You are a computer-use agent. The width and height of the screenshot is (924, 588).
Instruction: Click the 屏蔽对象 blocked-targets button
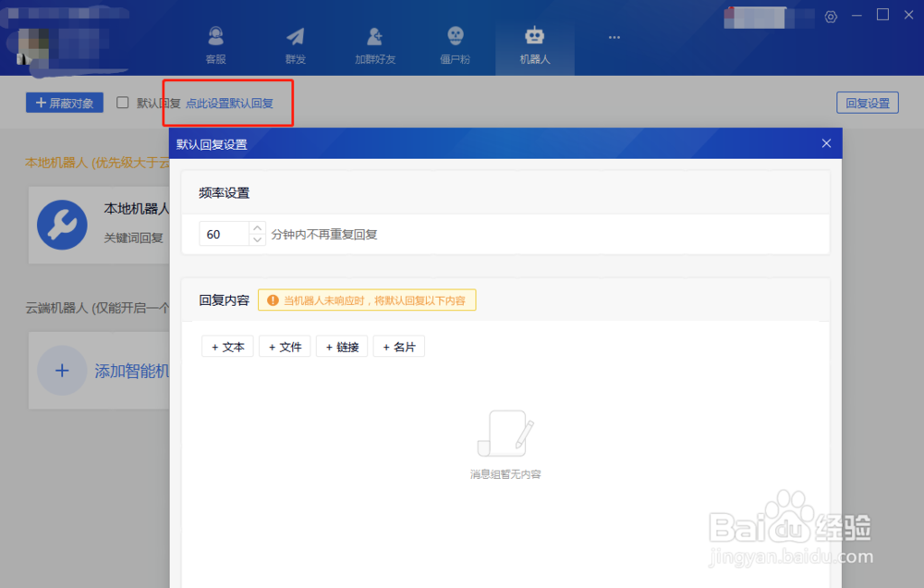click(x=64, y=103)
